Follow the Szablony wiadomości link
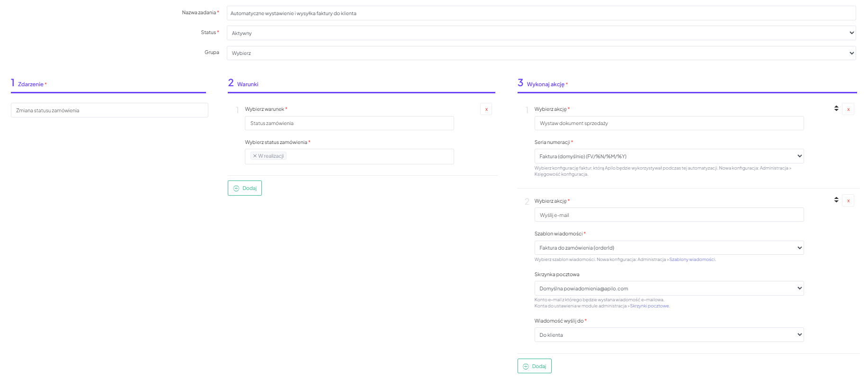The width and height of the screenshot is (868, 387). [692, 260]
